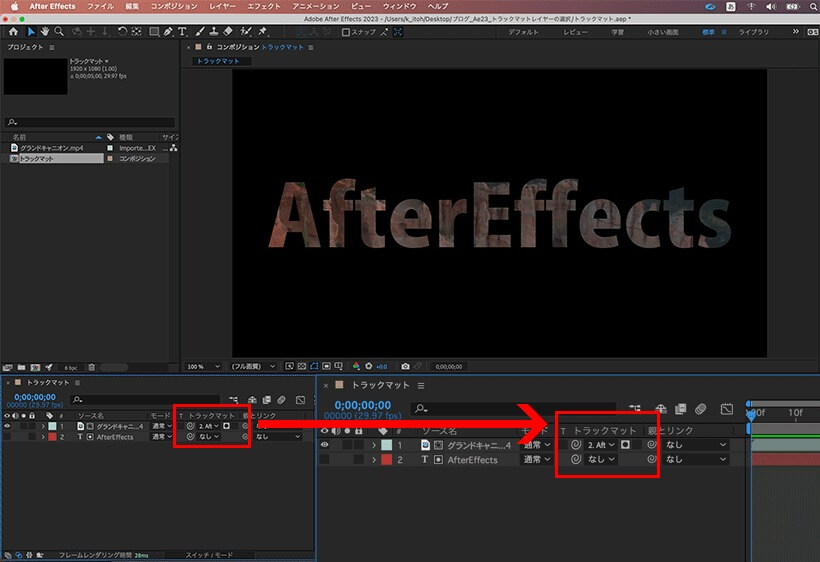This screenshot has height=562, width=820.
Task: Click the new composition icon in Project panel
Action: click(x=35, y=368)
